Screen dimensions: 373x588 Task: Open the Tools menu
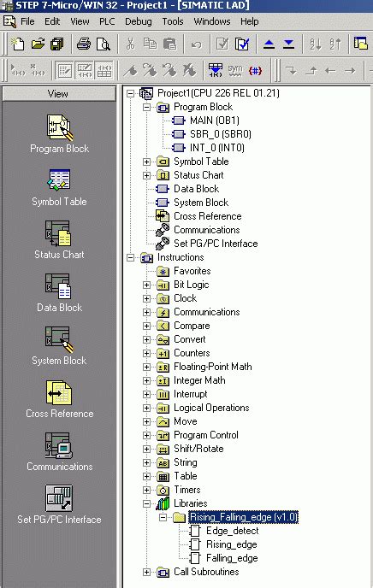point(173,21)
